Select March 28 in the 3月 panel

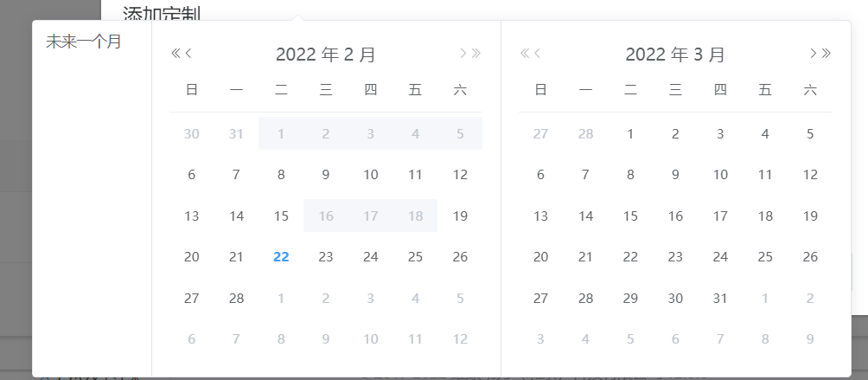pos(585,299)
